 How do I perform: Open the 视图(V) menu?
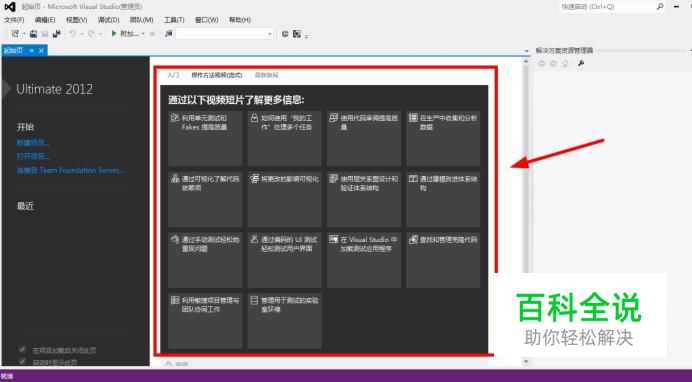tap(76, 20)
